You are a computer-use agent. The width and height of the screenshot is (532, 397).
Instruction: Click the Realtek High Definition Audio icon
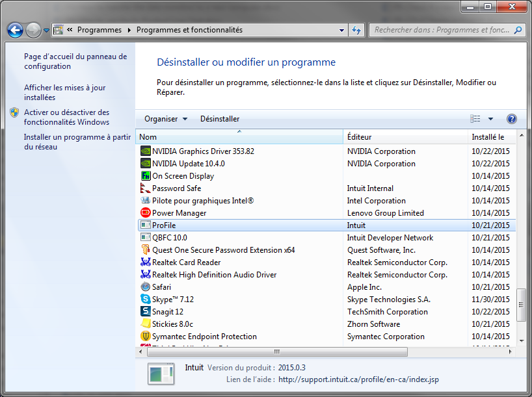pyautogui.click(x=146, y=275)
